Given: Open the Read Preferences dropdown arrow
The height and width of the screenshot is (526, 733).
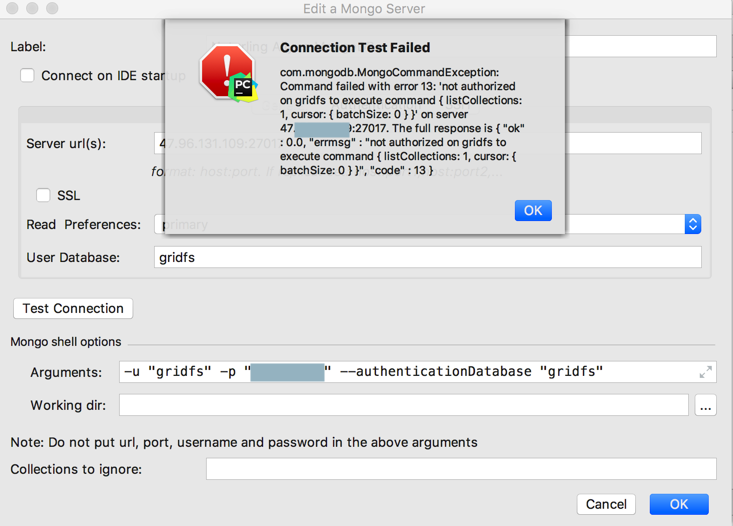Looking at the screenshot, I should [693, 225].
